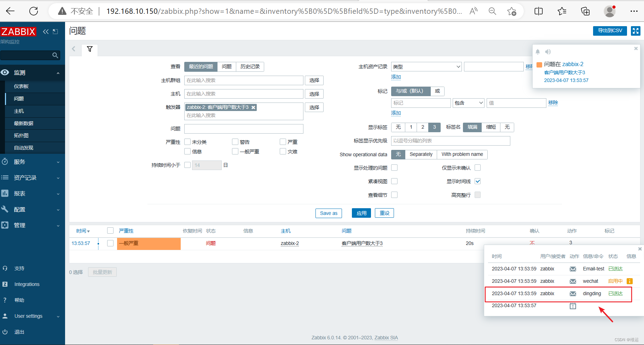Click the 主机群组 search input field
Viewport: 644px width, 345px height.
(x=244, y=80)
